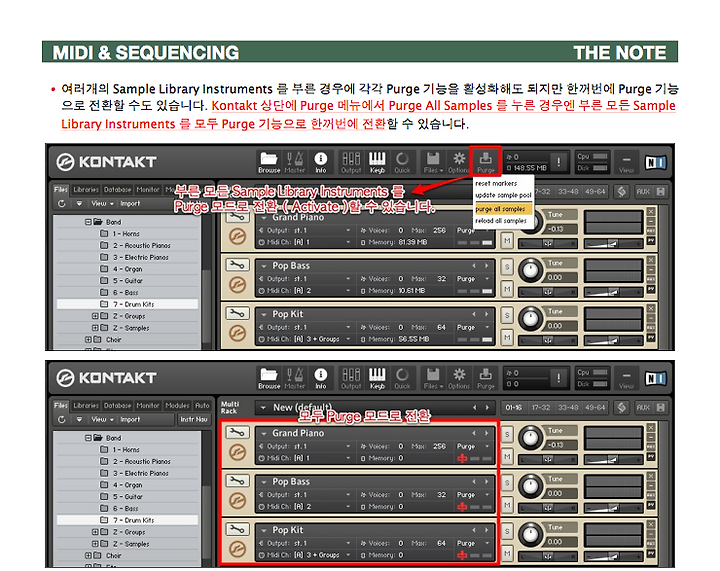Screen dimensions: 720x571
Task: Click the Quick load icon in the upper Kontakt
Action: (402, 162)
